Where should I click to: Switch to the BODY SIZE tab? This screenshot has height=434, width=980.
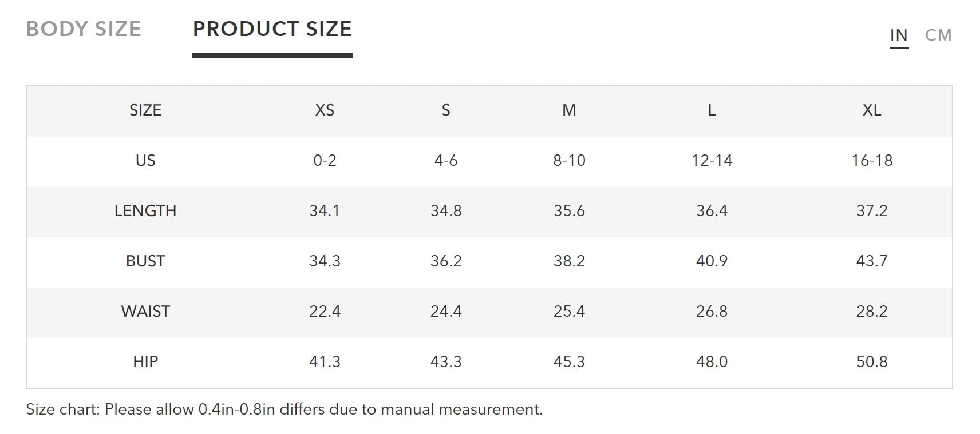click(x=84, y=29)
